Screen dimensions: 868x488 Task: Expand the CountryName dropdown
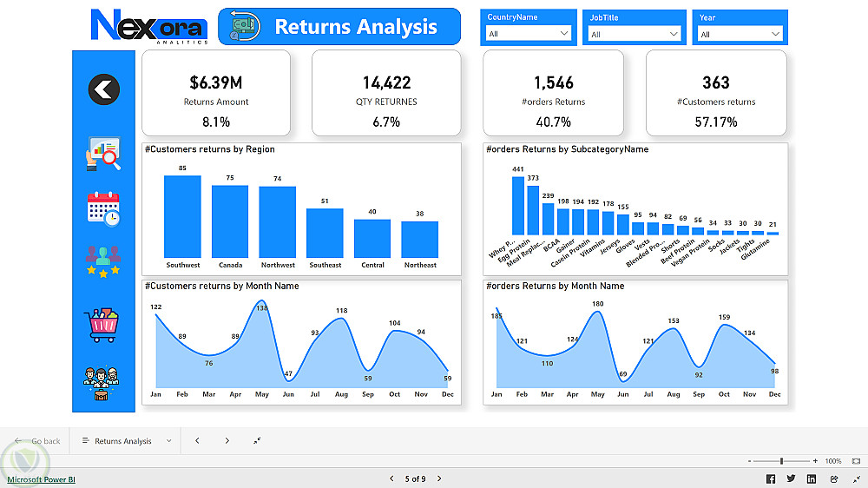(528, 34)
